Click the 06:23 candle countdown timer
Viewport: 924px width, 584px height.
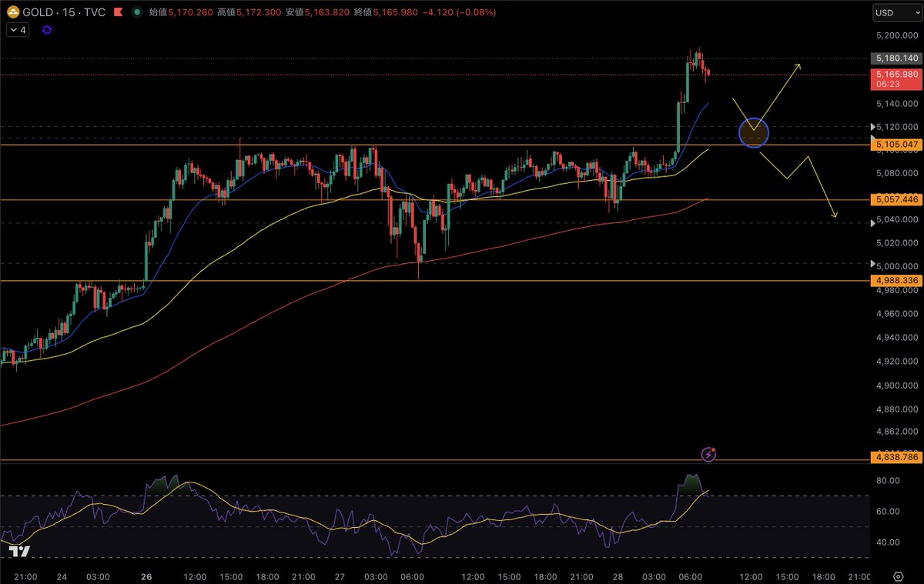point(887,84)
